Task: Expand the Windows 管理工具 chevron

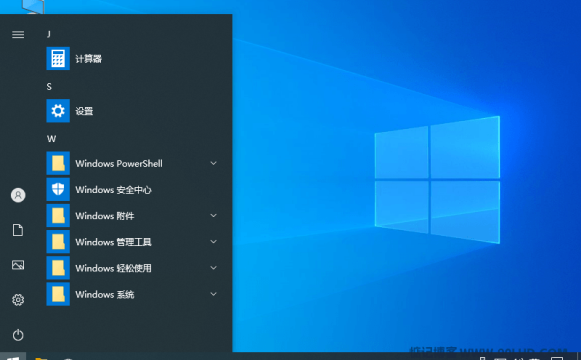Action: pyautogui.click(x=213, y=241)
